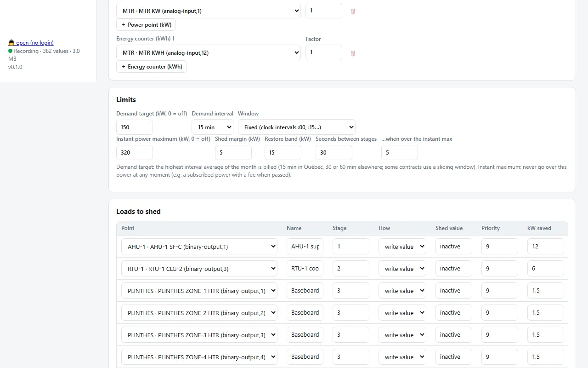Focus the Shed margin (kW) field

pyautogui.click(x=233, y=152)
